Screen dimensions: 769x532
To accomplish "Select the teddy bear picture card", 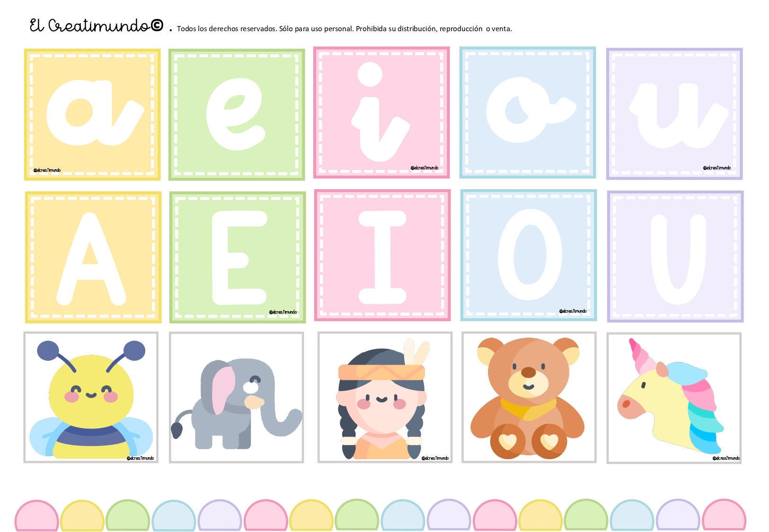I will pos(529,397).
